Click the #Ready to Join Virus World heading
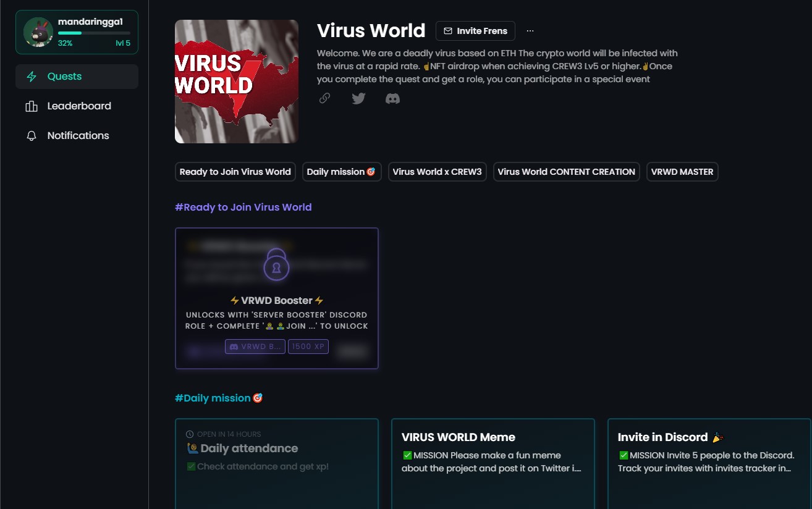 [243, 208]
